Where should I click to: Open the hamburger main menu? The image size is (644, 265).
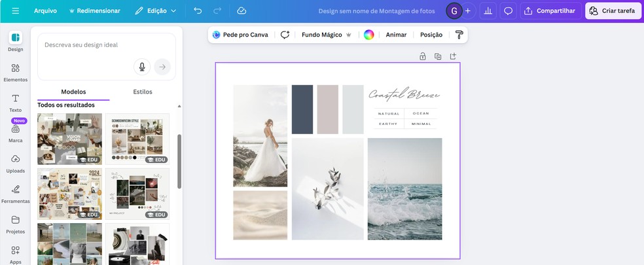click(16, 11)
